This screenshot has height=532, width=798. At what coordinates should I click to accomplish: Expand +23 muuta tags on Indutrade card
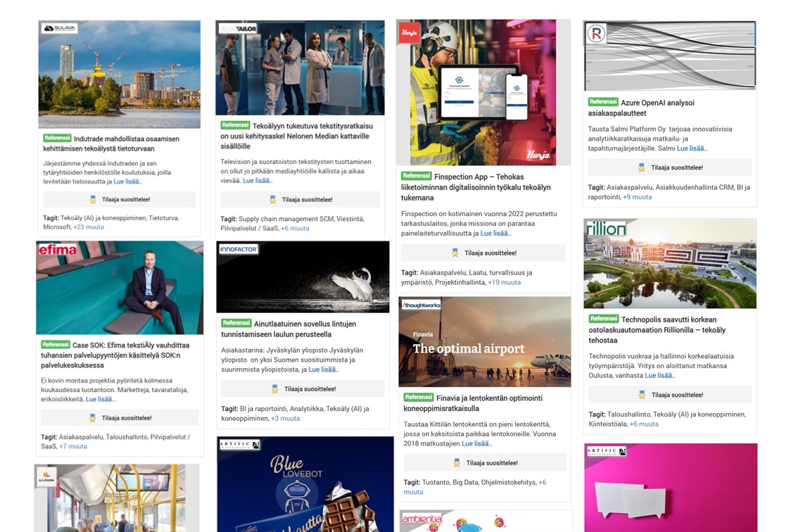click(89, 227)
